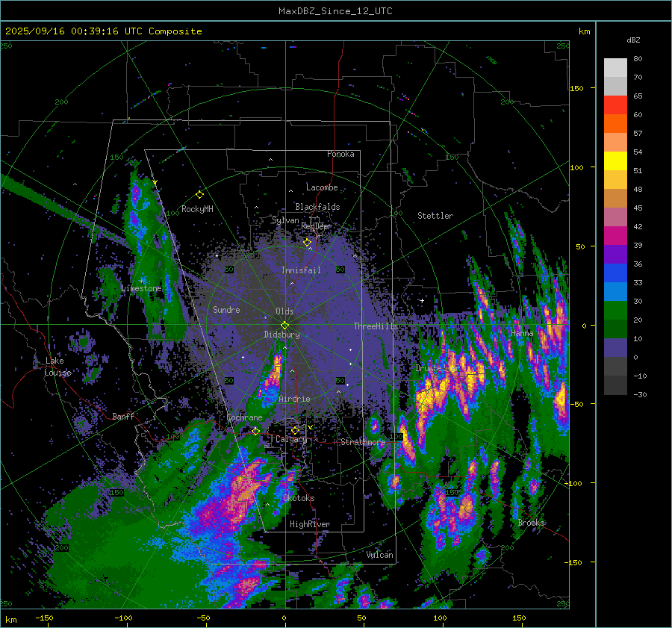
Task: Click the Banff town label
Action: tap(123, 416)
